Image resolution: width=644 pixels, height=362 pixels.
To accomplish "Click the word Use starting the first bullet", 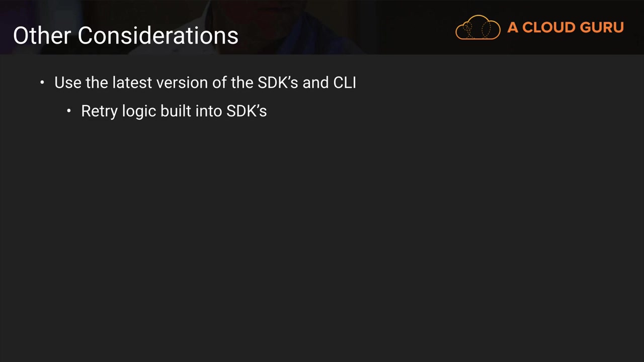I will tap(68, 82).
